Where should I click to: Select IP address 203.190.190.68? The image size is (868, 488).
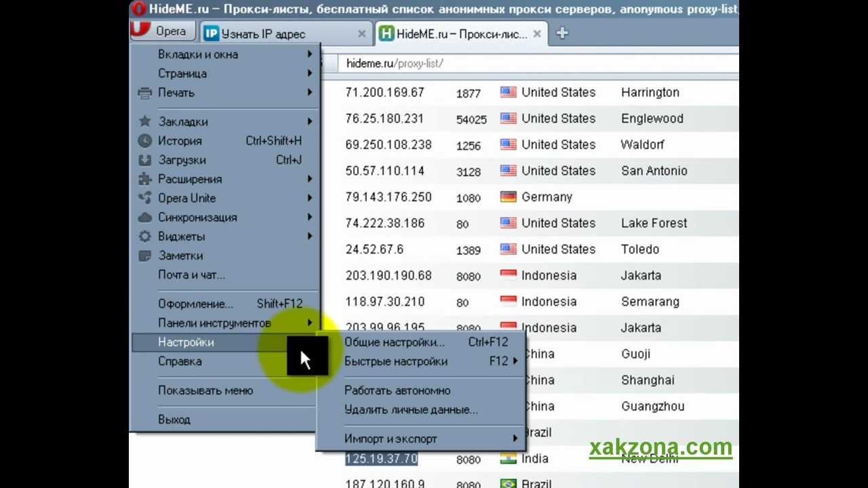pyautogui.click(x=389, y=276)
